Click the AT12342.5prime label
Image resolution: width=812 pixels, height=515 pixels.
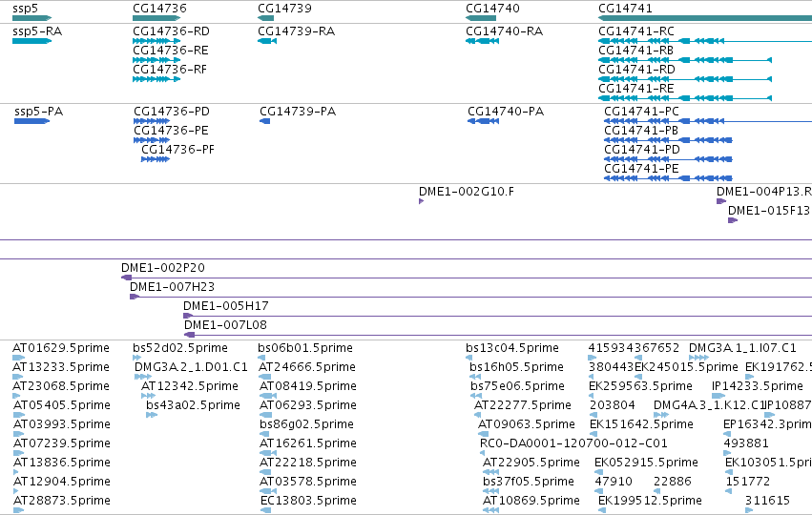point(190,386)
